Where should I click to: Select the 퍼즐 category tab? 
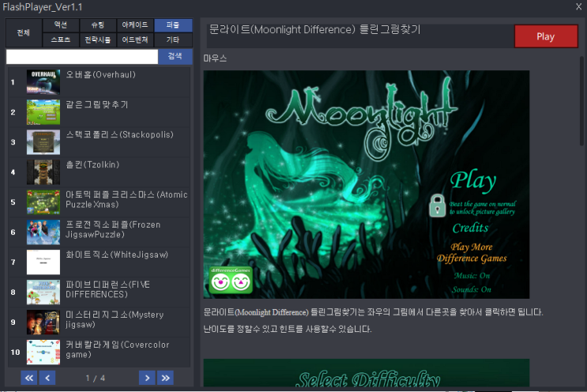pos(173,25)
